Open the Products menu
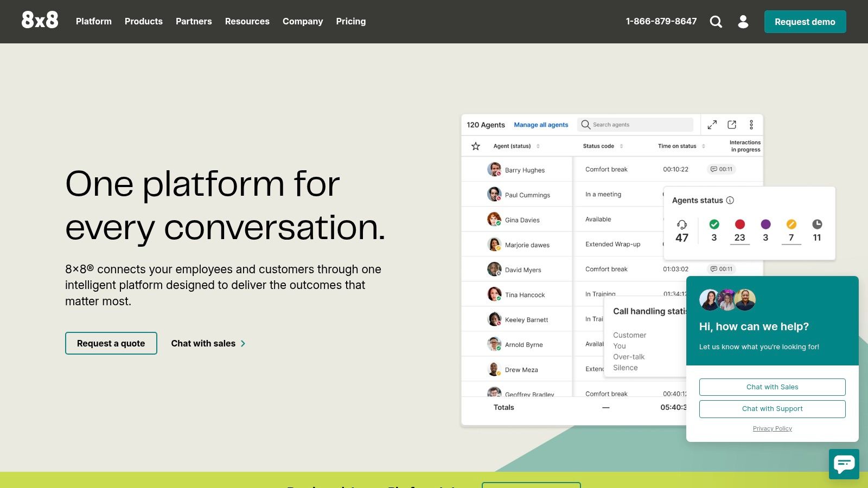The width and height of the screenshot is (868, 488). click(144, 21)
